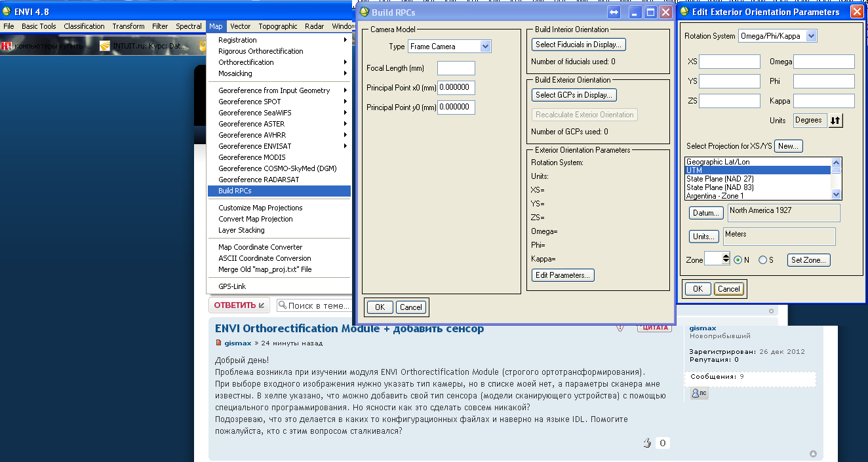Viewport: 868px width, 462px height.
Task: Cancel Edit Exterior Orientation Parameters
Action: coord(728,289)
